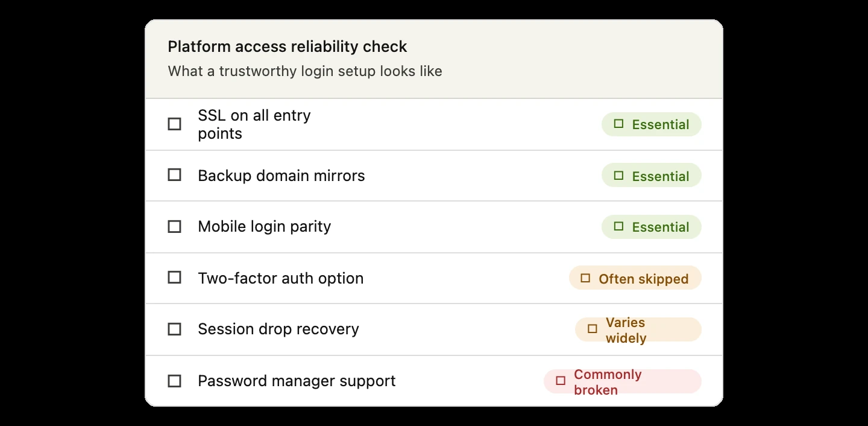The image size is (868, 426).
Task: Check the Two-factor auth option box
Action: 174,278
